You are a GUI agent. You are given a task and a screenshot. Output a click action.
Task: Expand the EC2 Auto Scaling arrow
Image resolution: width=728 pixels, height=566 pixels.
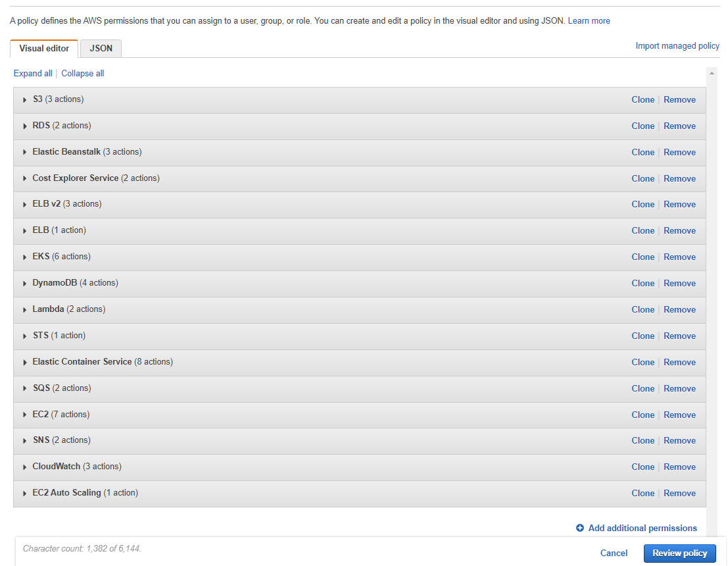point(25,494)
